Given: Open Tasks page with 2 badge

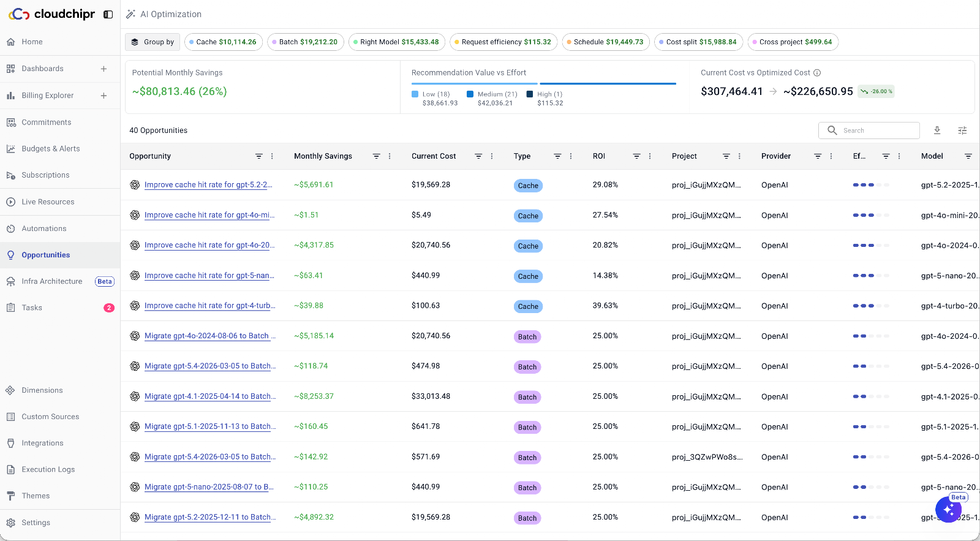Looking at the screenshot, I should (x=60, y=308).
